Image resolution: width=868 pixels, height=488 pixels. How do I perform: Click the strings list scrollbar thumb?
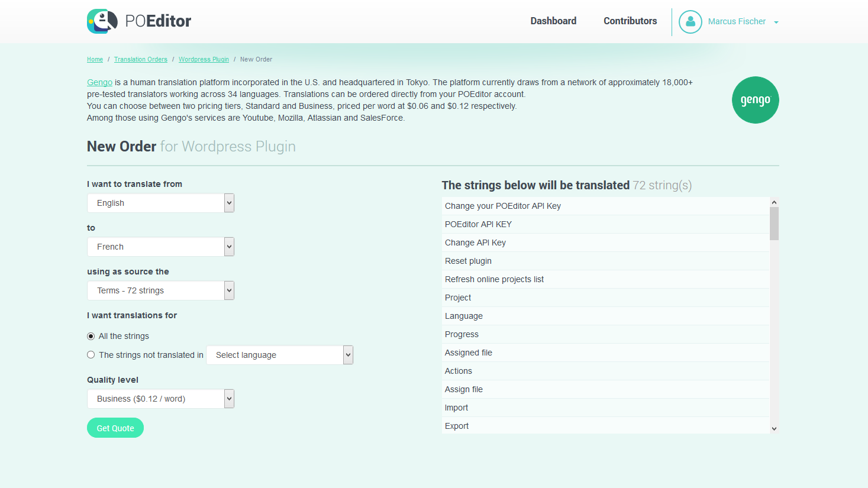pyautogui.click(x=774, y=224)
